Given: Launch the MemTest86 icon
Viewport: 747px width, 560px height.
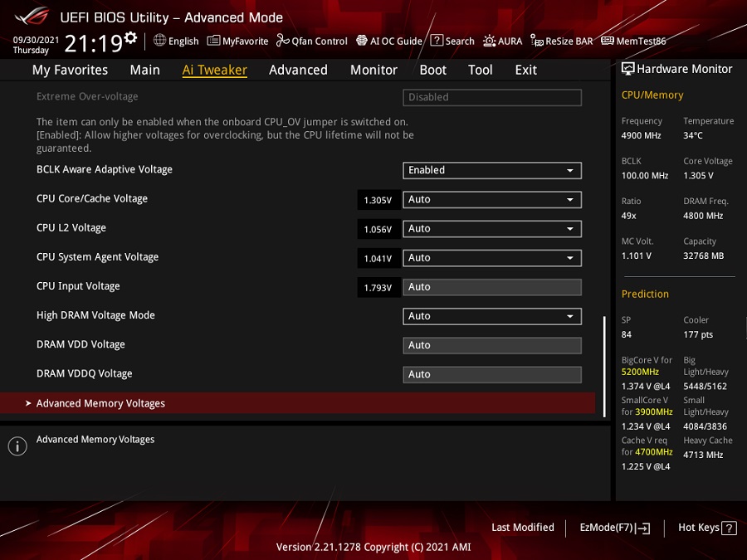Looking at the screenshot, I should tap(608, 41).
